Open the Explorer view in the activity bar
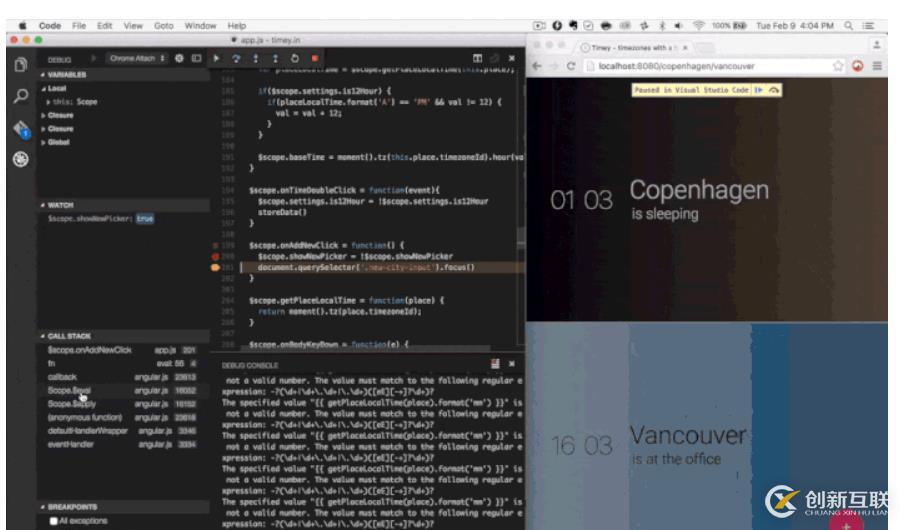This screenshot has height=530, width=900. point(21,65)
